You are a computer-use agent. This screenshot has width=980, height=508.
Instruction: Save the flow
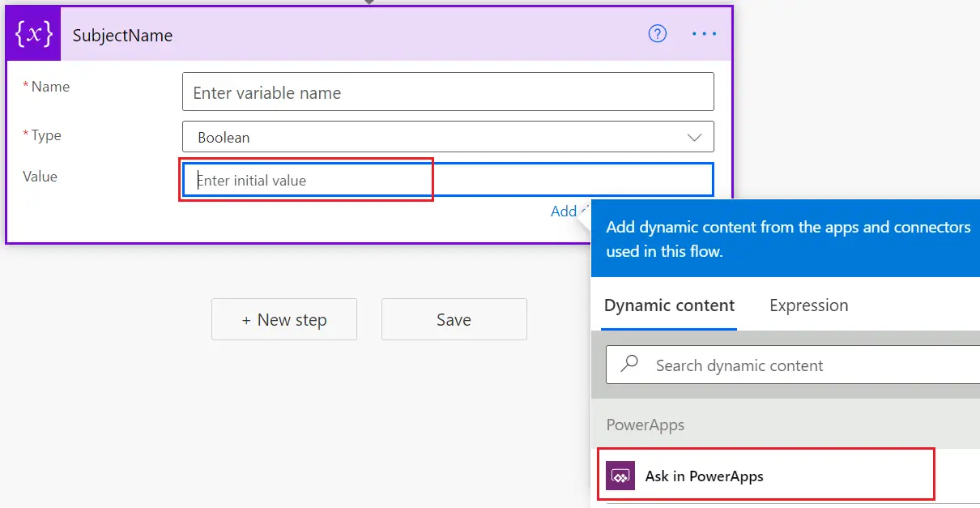454,319
